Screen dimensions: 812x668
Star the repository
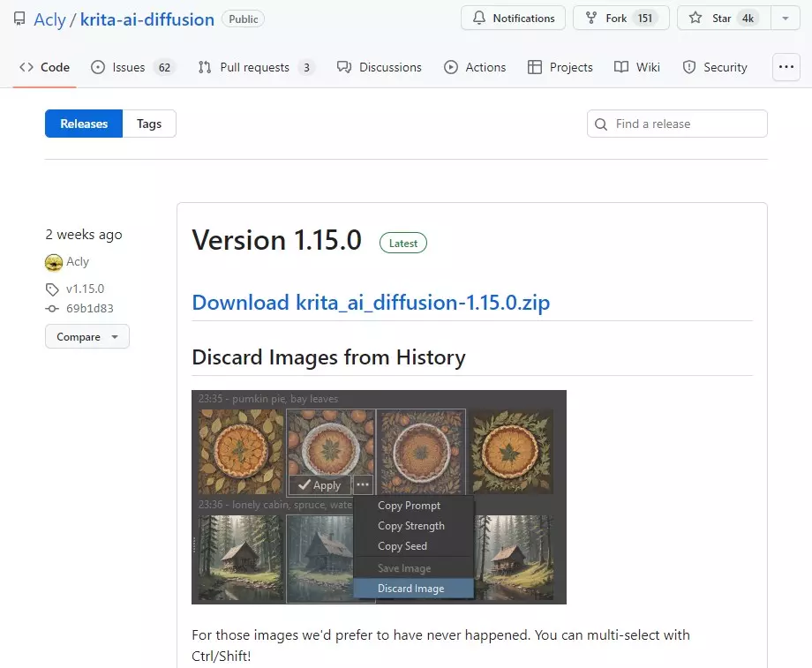point(724,19)
